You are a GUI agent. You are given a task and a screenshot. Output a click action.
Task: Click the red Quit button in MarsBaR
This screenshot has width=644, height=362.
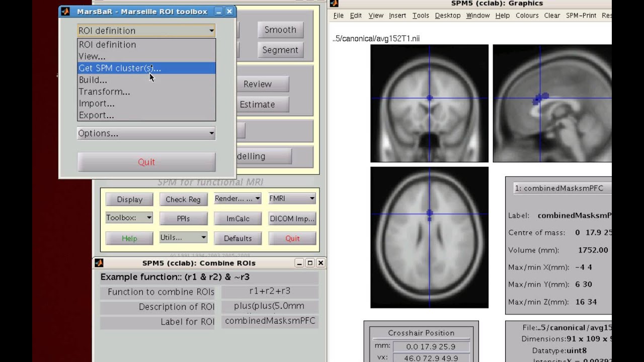tap(146, 162)
